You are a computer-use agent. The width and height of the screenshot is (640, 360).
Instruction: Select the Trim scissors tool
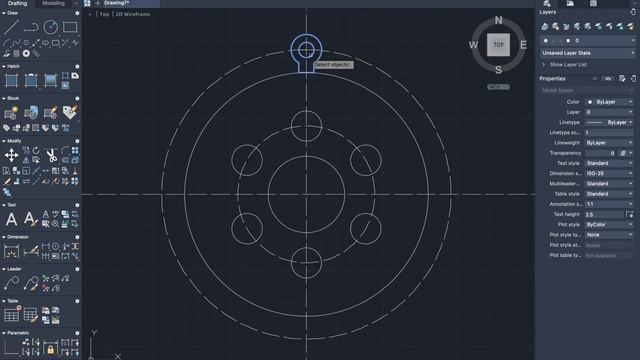point(51,155)
